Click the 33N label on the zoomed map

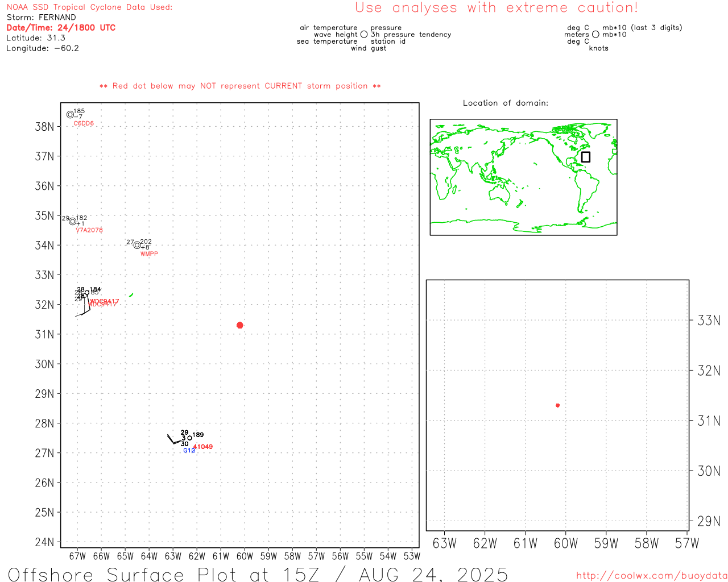[x=709, y=321]
